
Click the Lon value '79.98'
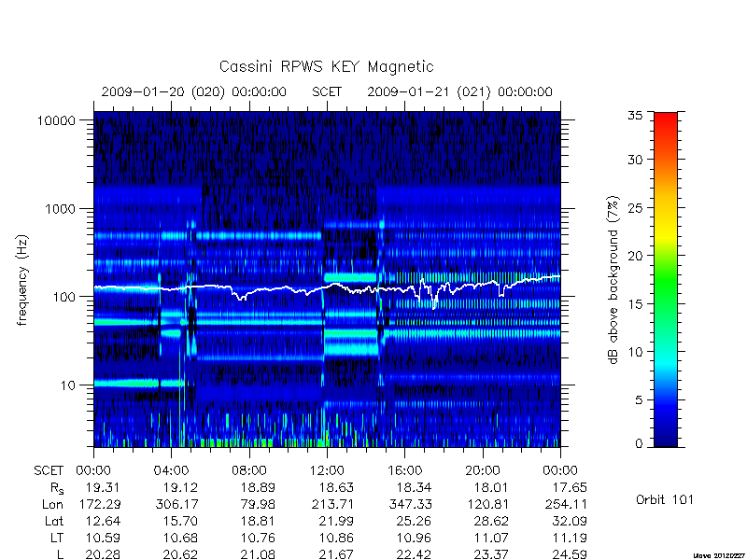click(x=258, y=504)
